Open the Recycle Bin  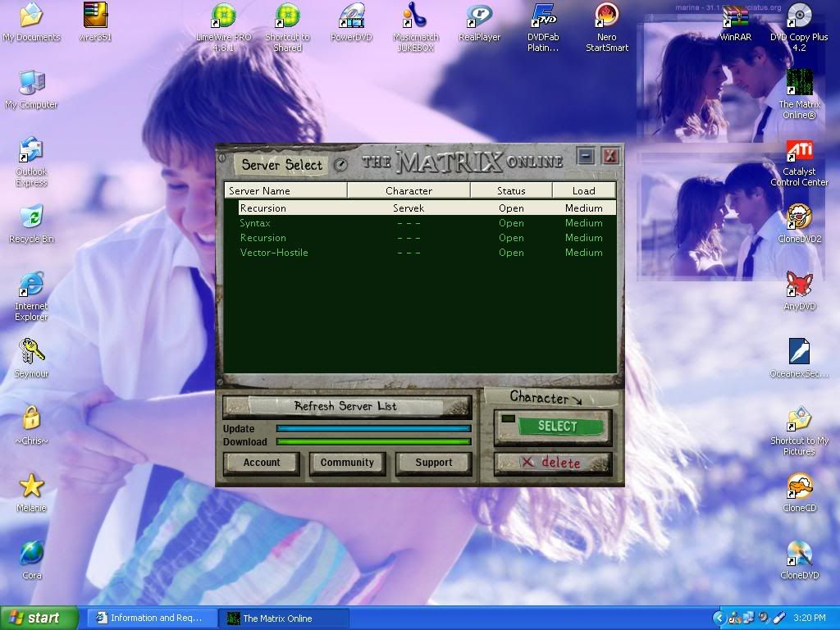point(31,224)
